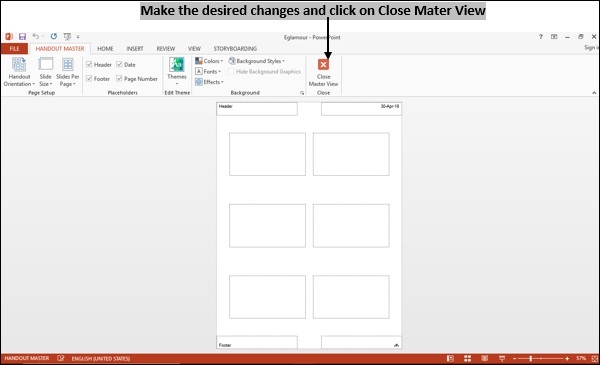Switch to the INSERT tab

(135, 49)
